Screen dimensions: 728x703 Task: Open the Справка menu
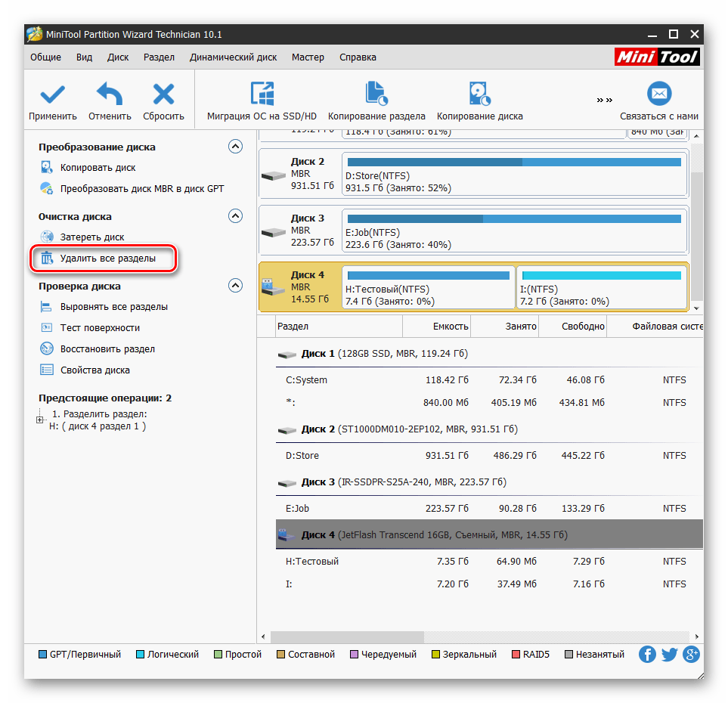coord(358,57)
